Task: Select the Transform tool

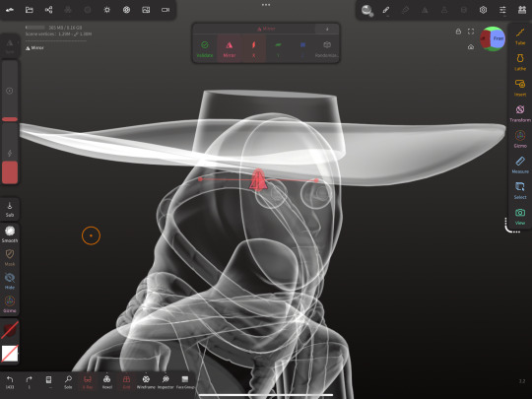Action: [520, 113]
